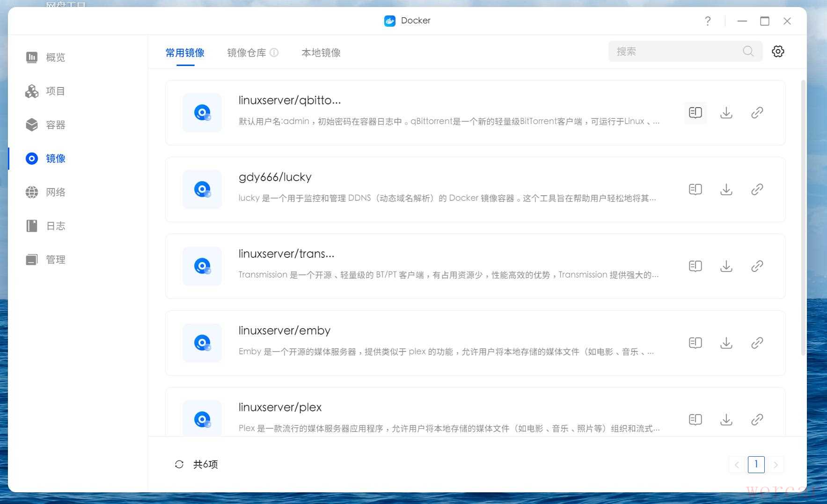Open link icon for linuxserver/emby
827x504 pixels.
757,343
